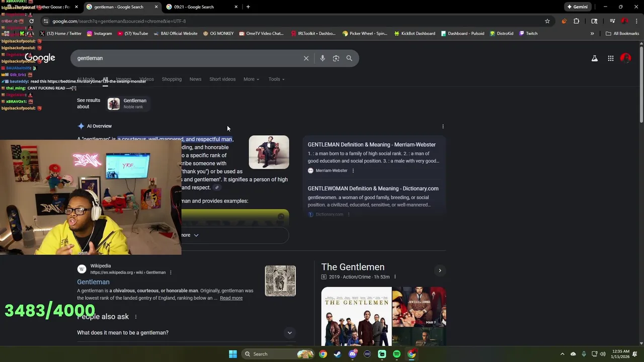The width and height of the screenshot is (644, 362).
Task: Open Discord from the taskbar
Action: tap(353, 354)
